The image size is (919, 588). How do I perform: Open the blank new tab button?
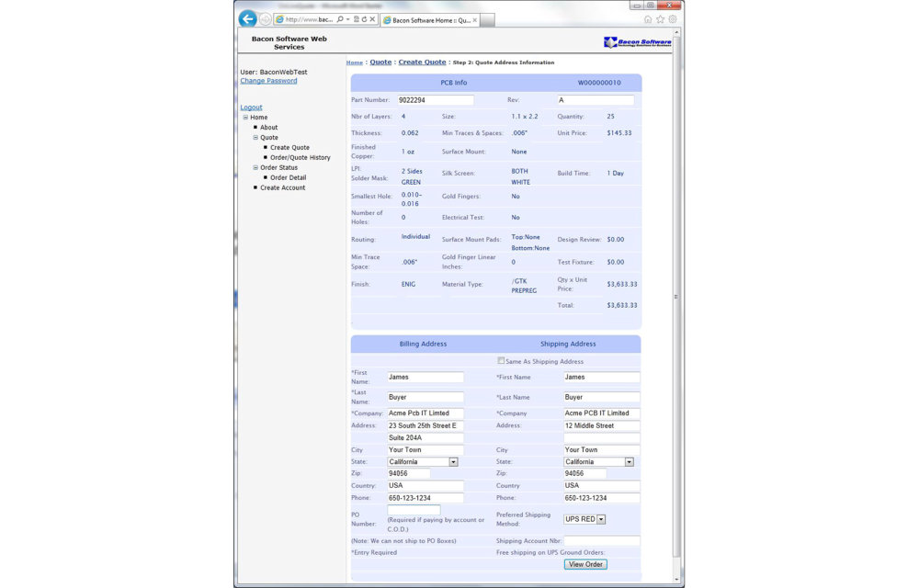point(488,20)
